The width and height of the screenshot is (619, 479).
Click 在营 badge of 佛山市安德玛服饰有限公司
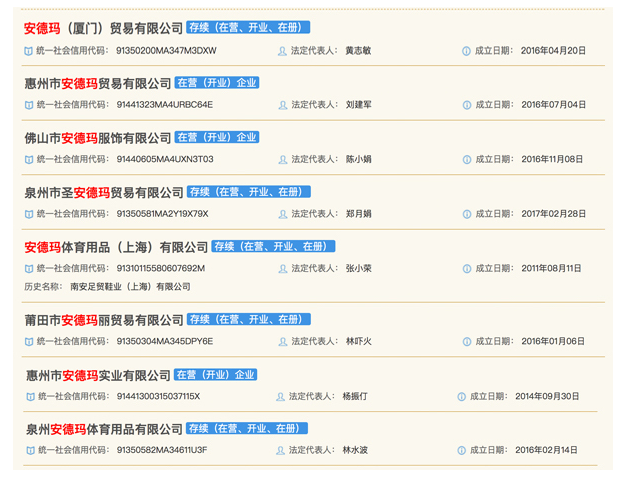(x=217, y=137)
